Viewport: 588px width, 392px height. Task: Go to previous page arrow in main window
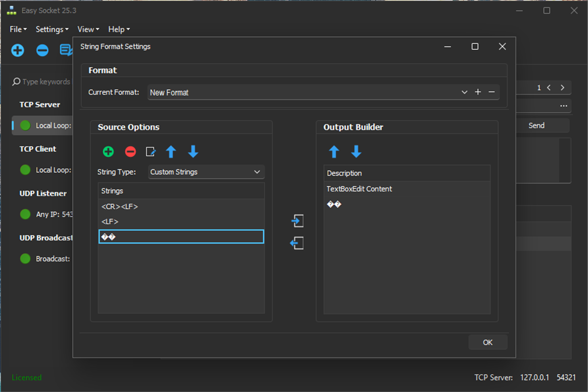click(549, 88)
